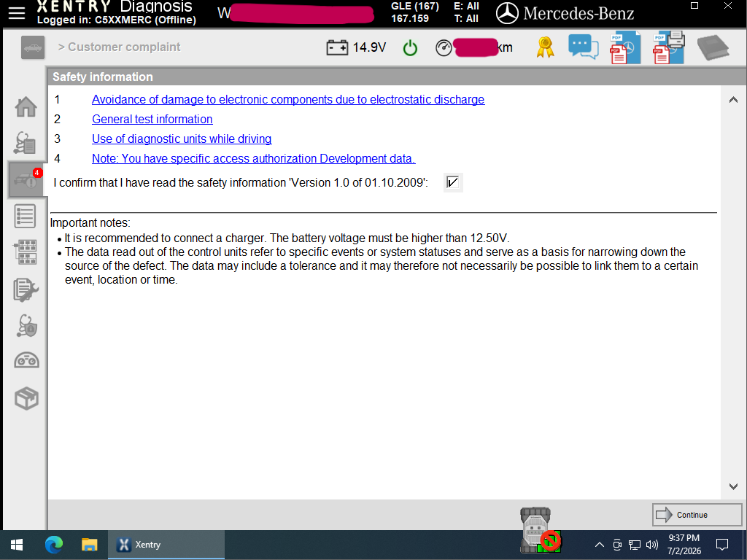This screenshot has height=560, width=747.
Task: Launch Microsoft Edge from the taskbar
Action: click(54, 545)
